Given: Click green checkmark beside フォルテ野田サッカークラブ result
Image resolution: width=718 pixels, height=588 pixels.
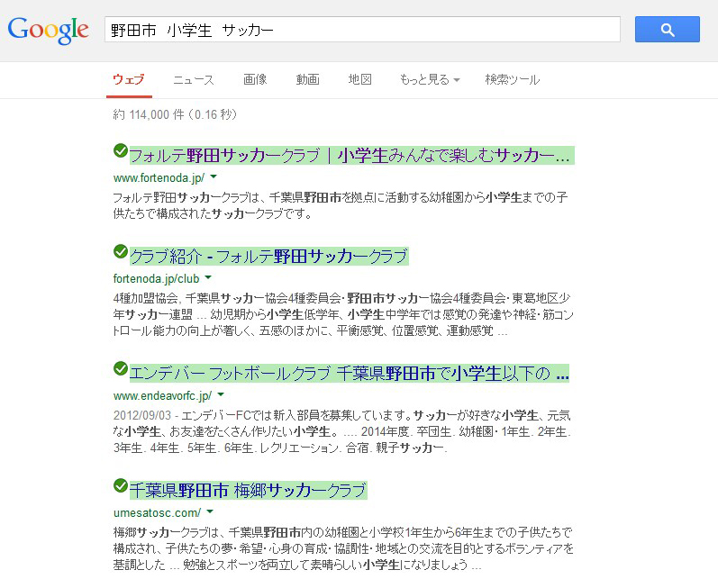Looking at the screenshot, I should pyautogui.click(x=121, y=150).
